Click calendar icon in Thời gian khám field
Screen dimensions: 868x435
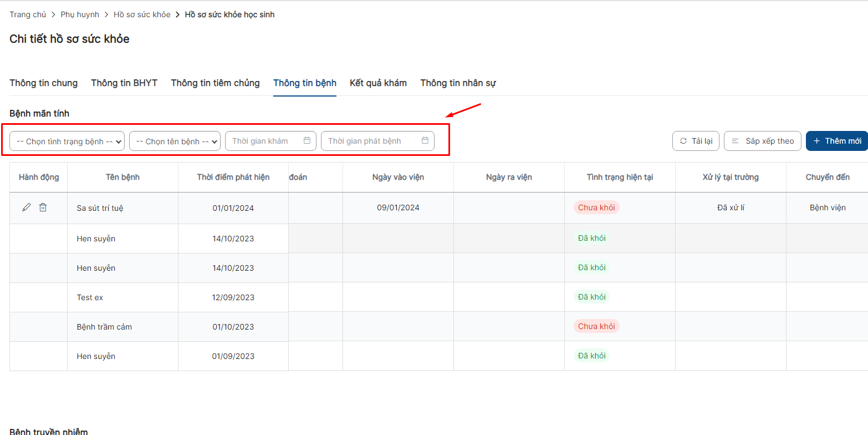click(307, 141)
